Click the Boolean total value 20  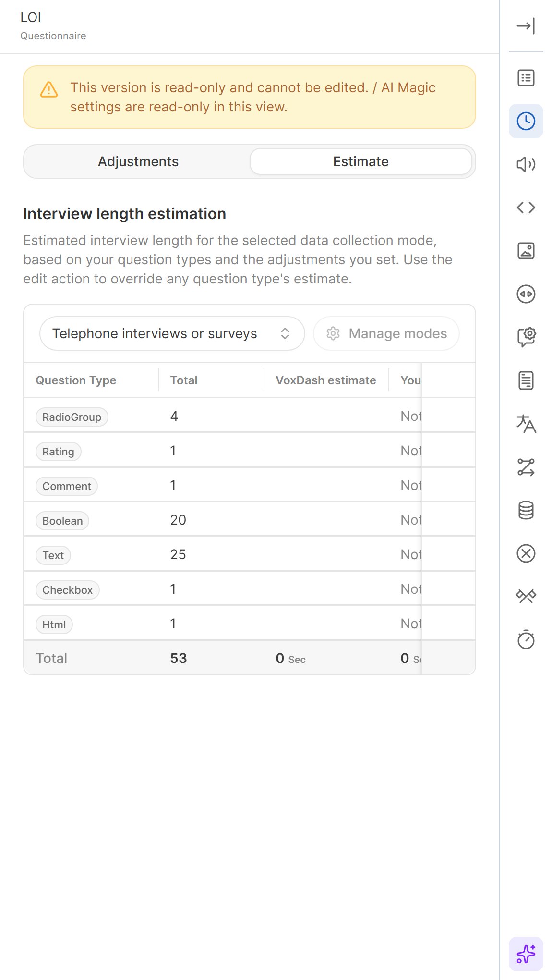(x=178, y=520)
